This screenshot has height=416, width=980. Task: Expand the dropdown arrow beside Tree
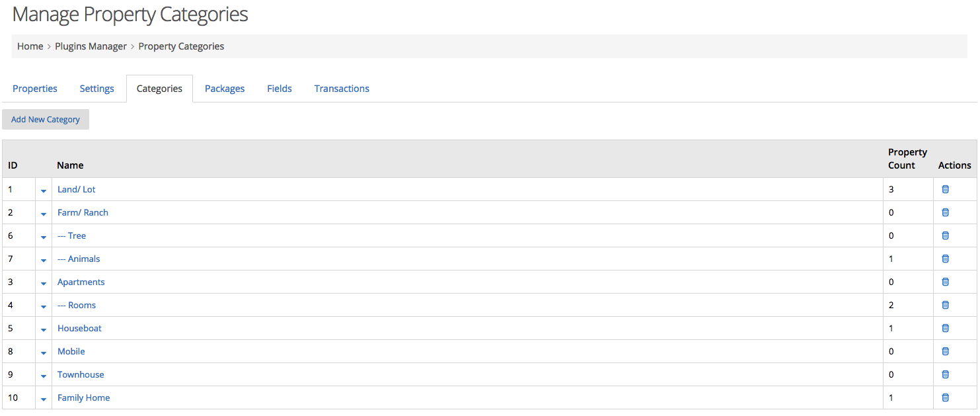44,237
